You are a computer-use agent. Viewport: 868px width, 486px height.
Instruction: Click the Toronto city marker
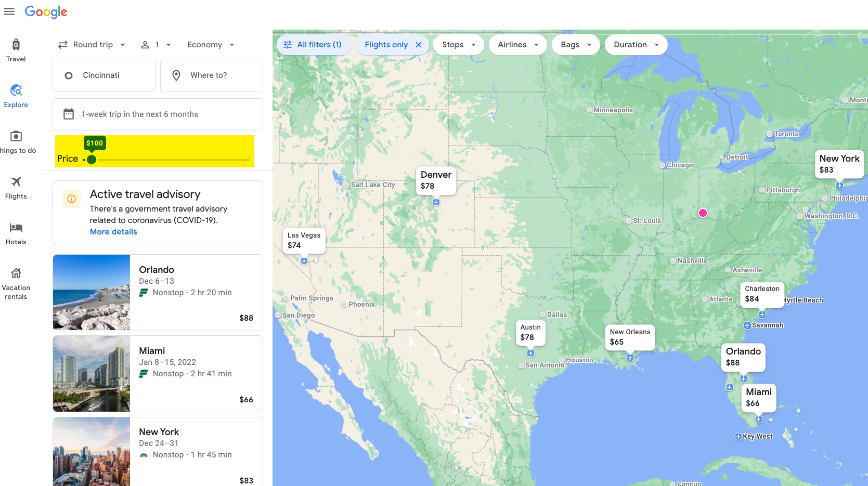tap(770, 134)
